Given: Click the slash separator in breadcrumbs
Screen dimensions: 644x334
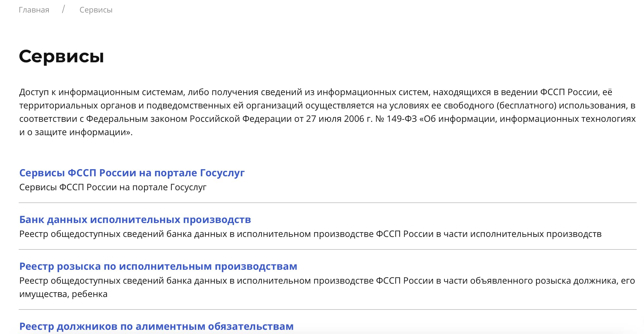Looking at the screenshot, I should point(63,9).
